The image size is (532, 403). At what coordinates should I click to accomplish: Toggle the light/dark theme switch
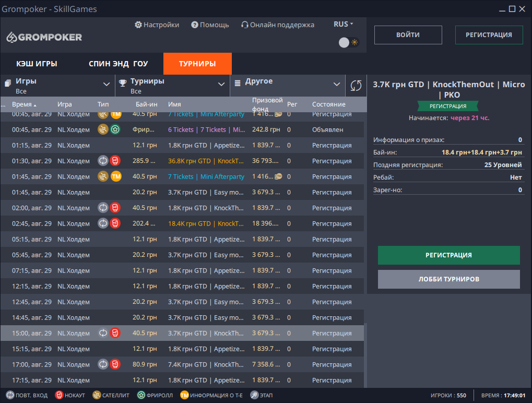point(348,43)
